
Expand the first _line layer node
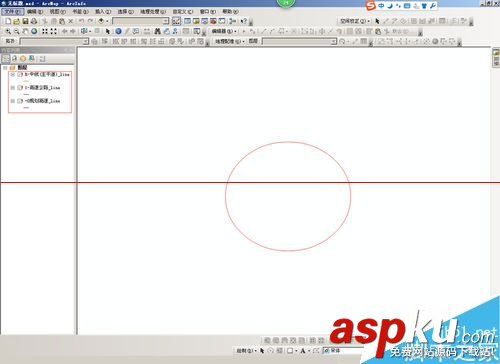(12, 74)
